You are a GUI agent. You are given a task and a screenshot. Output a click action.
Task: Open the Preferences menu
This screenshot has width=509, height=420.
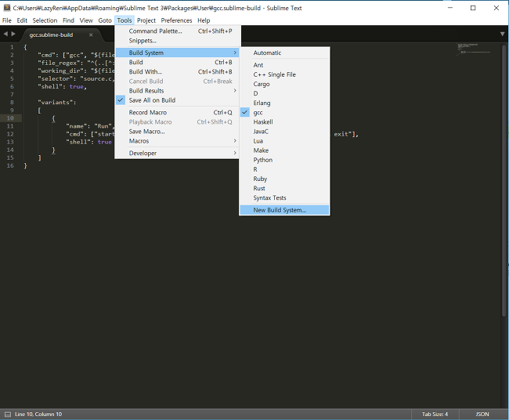(x=177, y=20)
